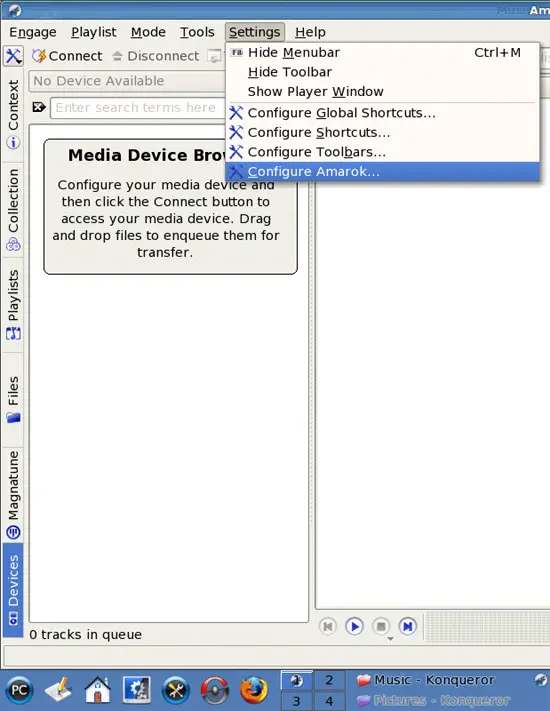Click the next track button

(x=408, y=627)
